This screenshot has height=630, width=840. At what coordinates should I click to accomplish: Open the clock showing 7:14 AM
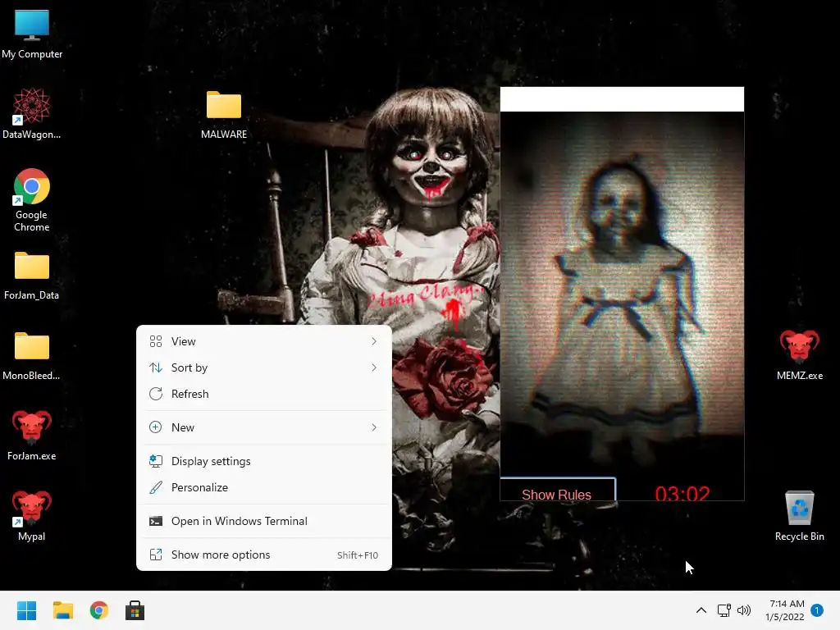click(x=785, y=610)
